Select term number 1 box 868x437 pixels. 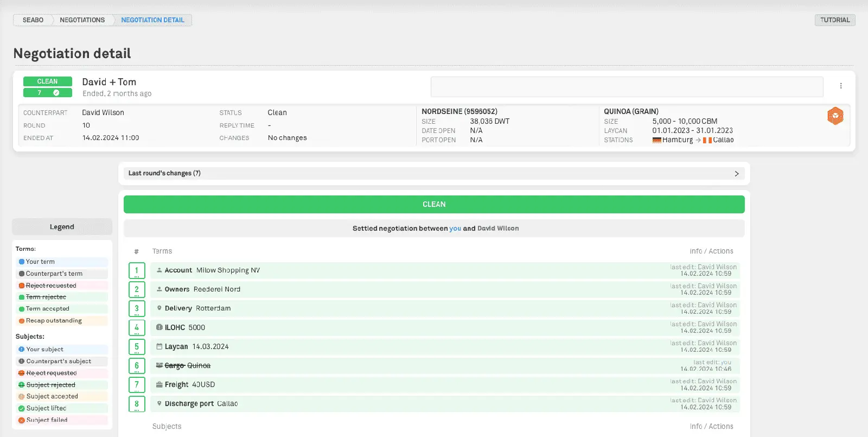[137, 270]
